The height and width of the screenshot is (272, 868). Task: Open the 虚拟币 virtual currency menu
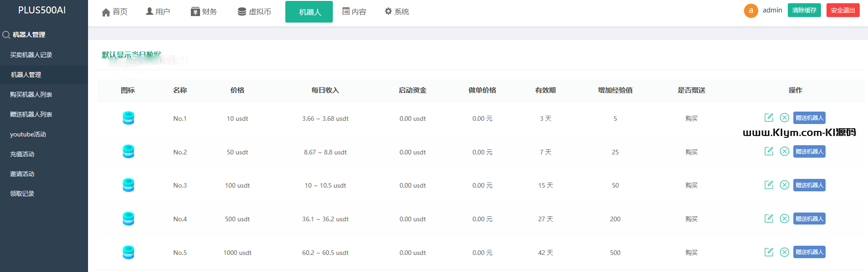coord(254,12)
